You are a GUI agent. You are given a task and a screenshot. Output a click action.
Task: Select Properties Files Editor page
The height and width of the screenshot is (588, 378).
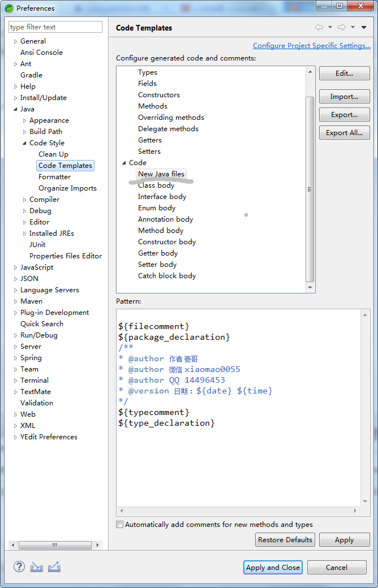66,256
